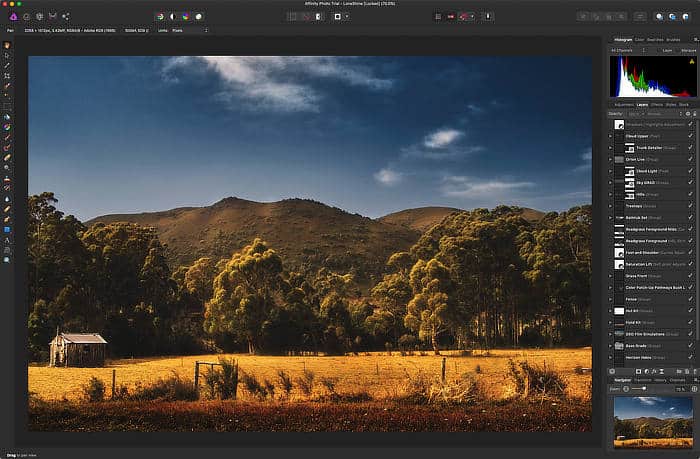Open the History tab
The image size is (700, 459).
[660, 380]
